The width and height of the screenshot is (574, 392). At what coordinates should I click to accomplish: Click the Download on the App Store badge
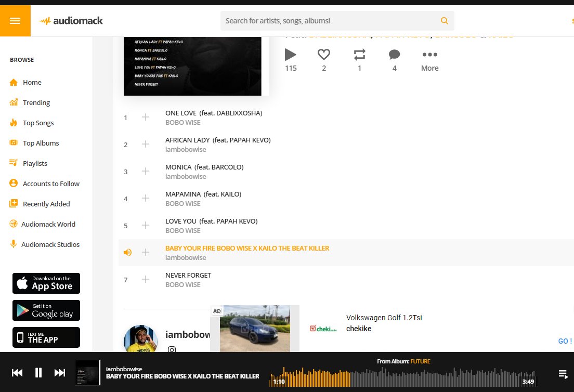(x=46, y=283)
